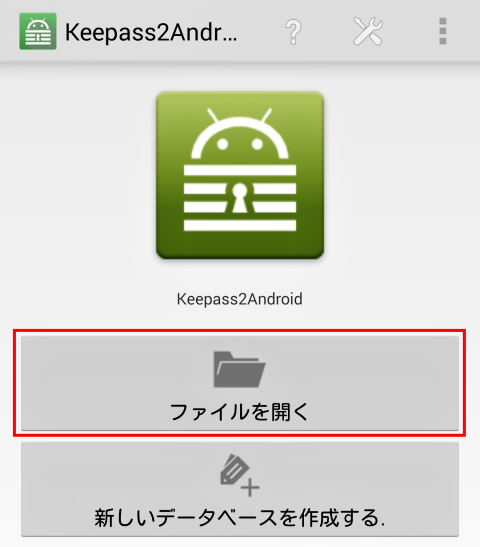Click the robot antennae on the large logo
The image size is (480, 547).
(240, 115)
